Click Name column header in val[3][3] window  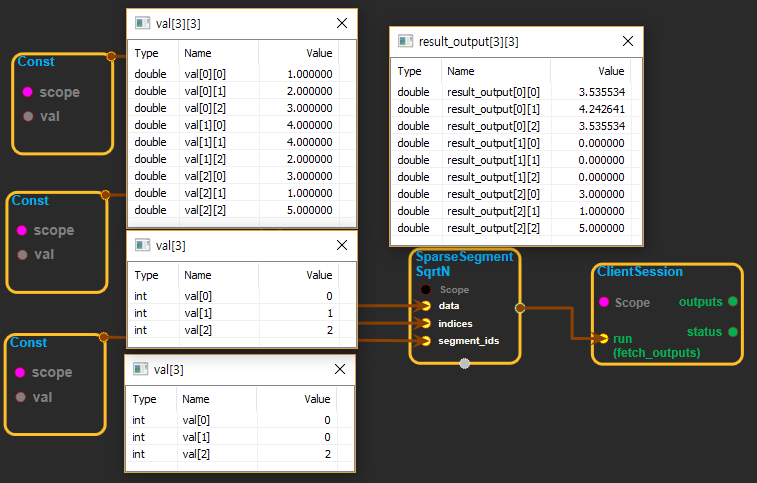click(x=198, y=53)
